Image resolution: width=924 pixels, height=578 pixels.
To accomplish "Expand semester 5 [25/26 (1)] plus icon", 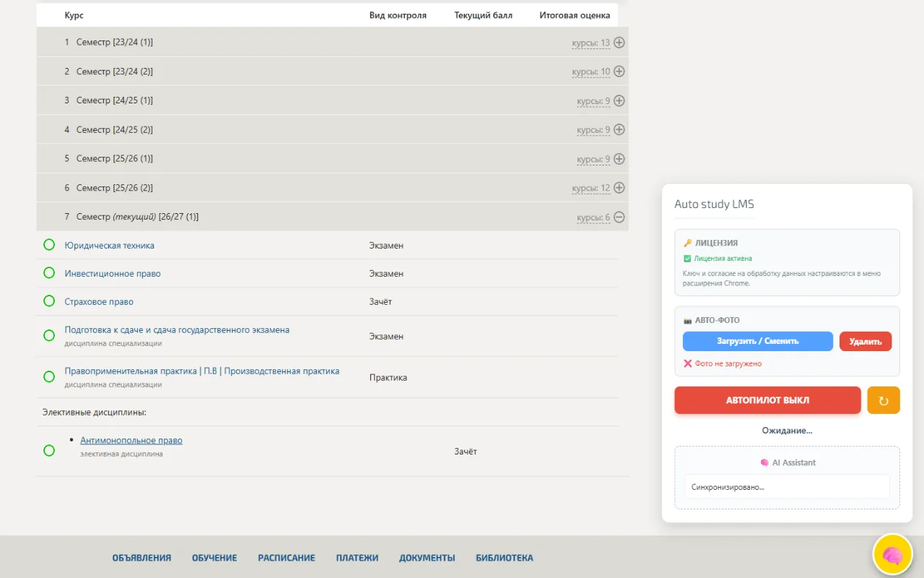I will [x=619, y=159].
